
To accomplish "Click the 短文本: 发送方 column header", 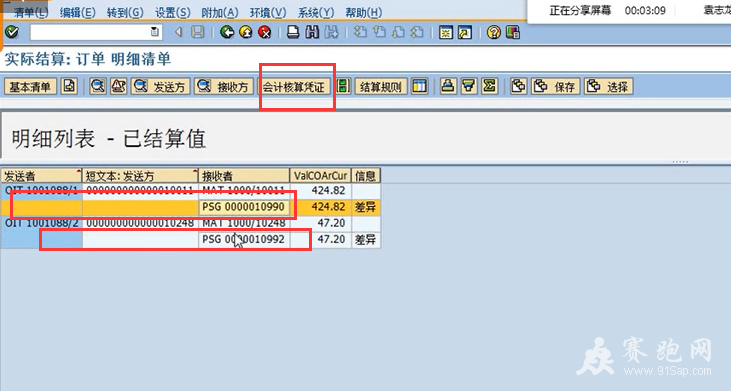I will 140,176.
